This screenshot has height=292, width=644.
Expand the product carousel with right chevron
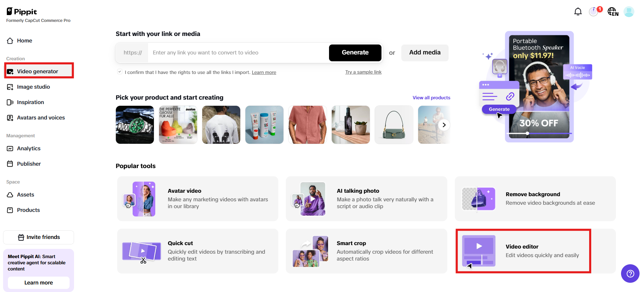[444, 125]
